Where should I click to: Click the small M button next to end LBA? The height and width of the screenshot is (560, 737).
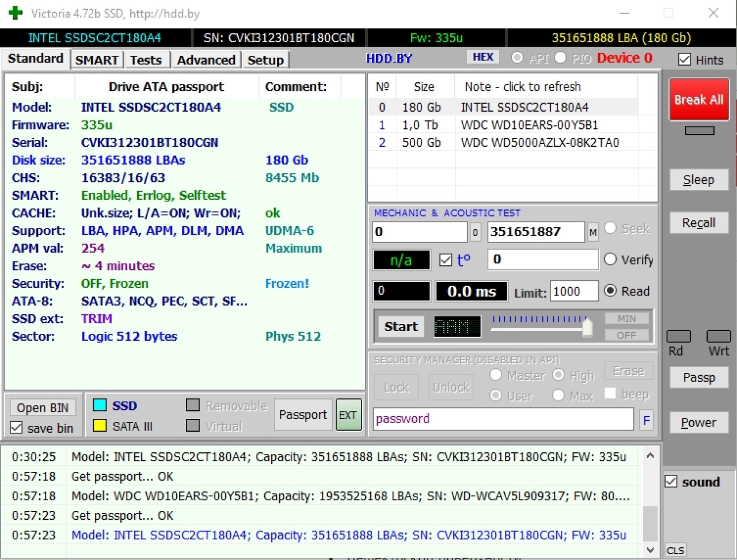click(593, 232)
